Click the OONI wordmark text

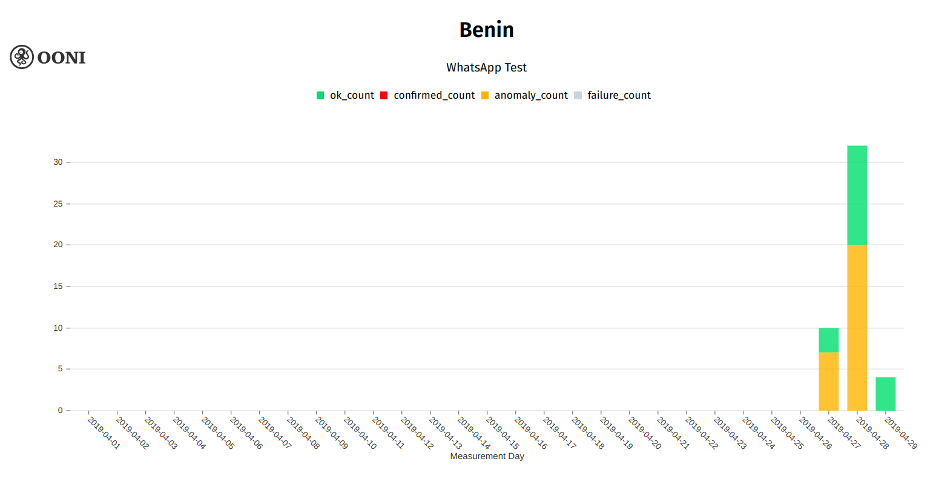61,58
